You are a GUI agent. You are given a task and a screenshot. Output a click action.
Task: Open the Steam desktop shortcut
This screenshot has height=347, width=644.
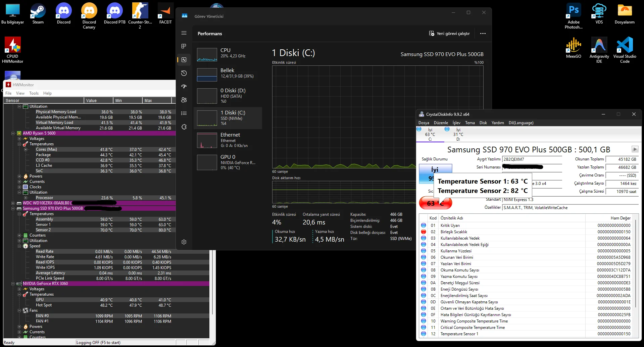click(x=38, y=13)
